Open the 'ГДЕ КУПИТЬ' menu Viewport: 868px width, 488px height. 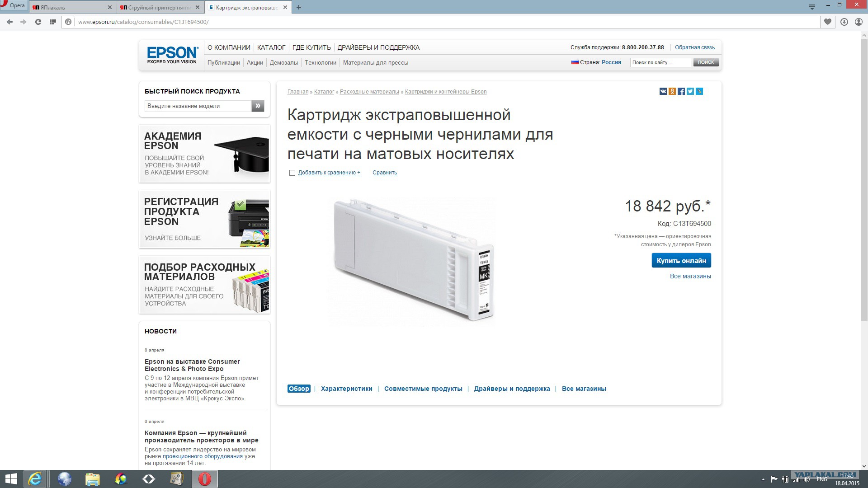pos(311,47)
